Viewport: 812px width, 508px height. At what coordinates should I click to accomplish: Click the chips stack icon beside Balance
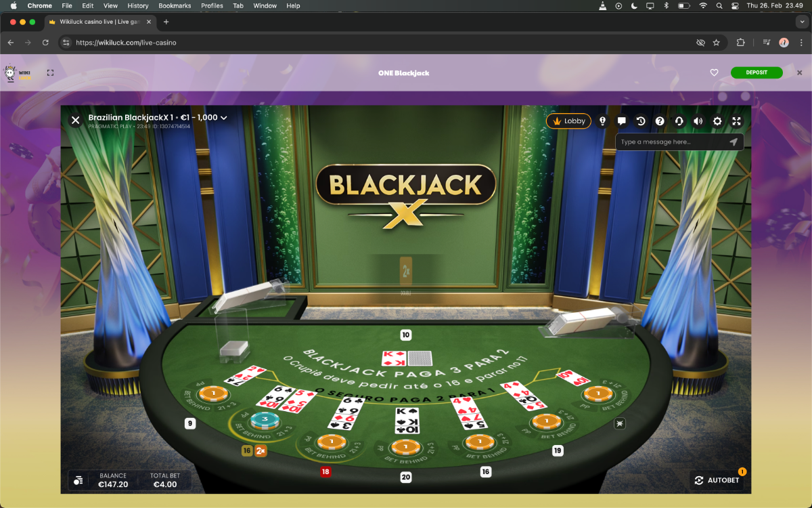coord(78,480)
